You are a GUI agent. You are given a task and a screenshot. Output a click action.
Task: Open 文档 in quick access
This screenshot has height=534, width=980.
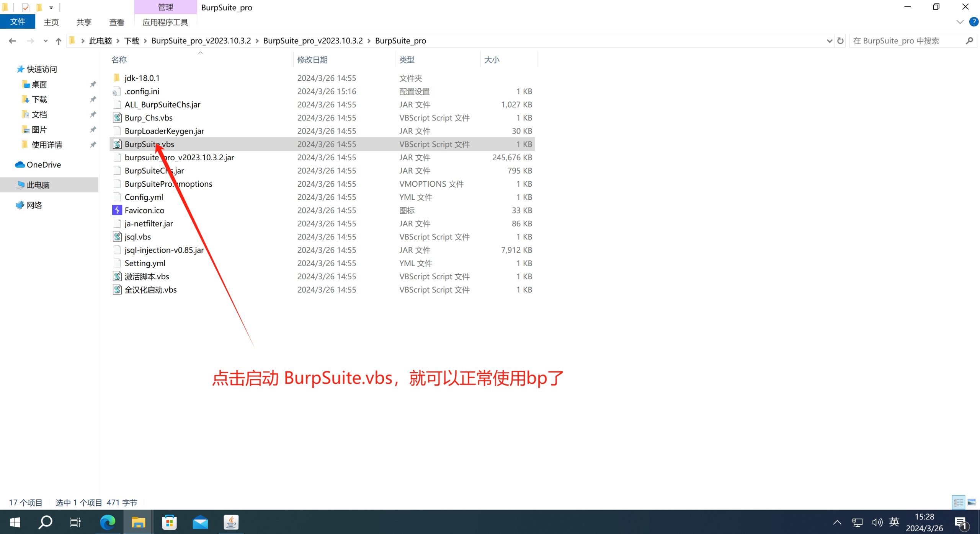click(39, 114)
